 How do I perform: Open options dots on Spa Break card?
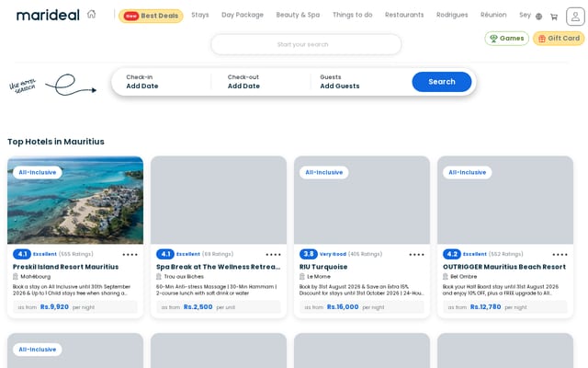tap(273, 255)
